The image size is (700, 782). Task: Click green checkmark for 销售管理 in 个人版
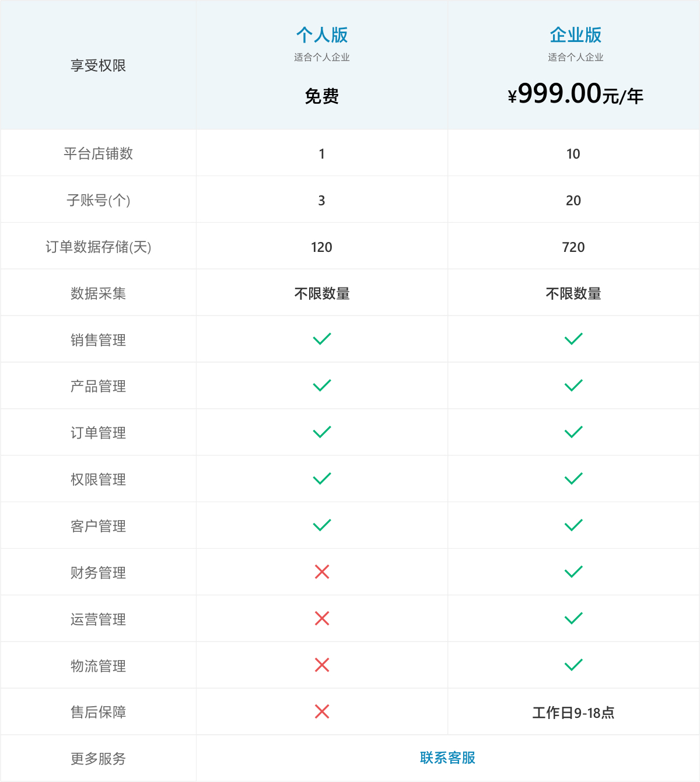[x=322, y=339]
